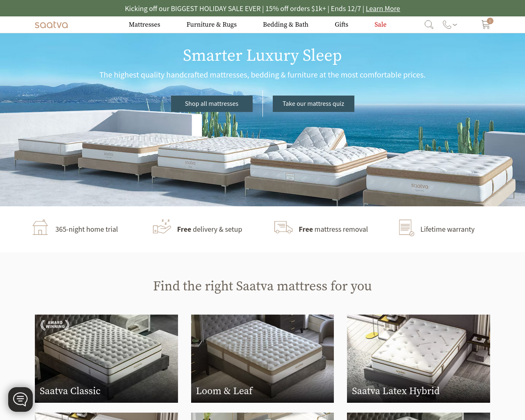Viewport: 525px width, 420px height.
Task: Click Shop all mattresses button
Action: pyautogui.click(x=212, y=104)
